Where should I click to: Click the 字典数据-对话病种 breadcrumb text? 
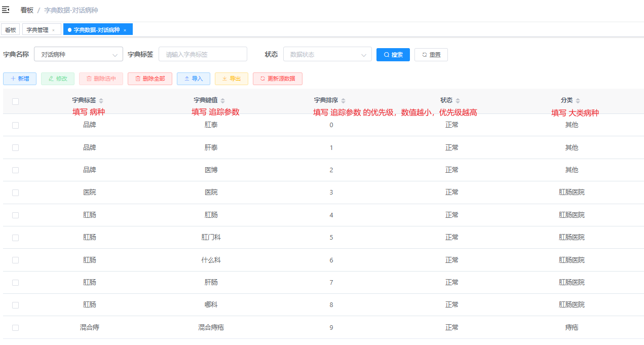71,10
